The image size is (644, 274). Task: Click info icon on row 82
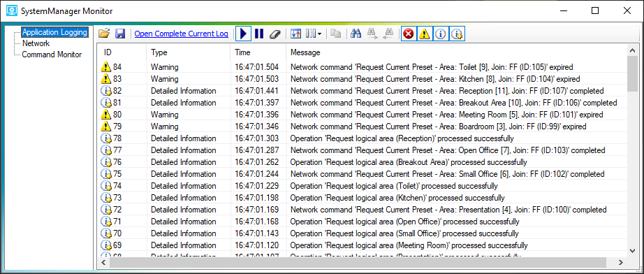(106, 90)
